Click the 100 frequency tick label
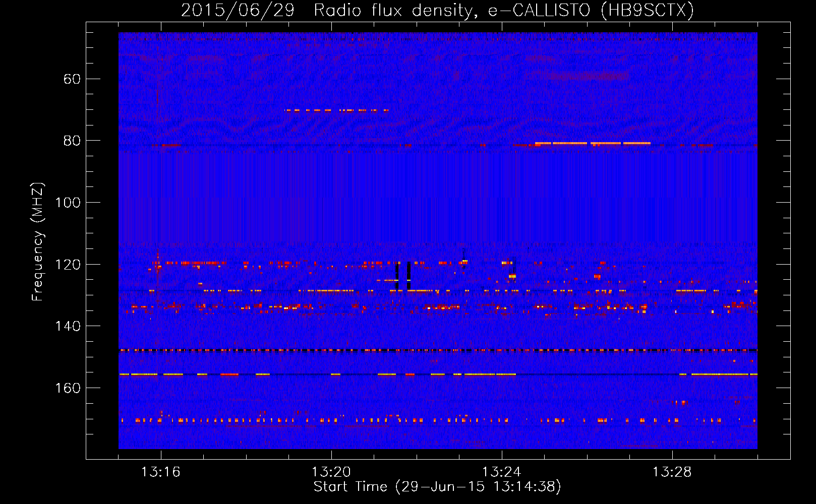Screen dimensions: 816x504 (x=68, y=203)
